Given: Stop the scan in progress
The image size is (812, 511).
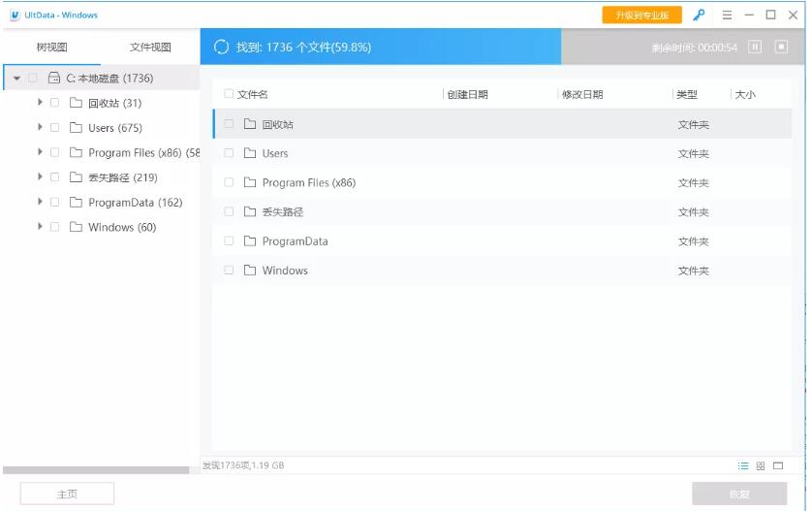Looking at the screenshot, I should pyautogui.click(x=781, y=47).
